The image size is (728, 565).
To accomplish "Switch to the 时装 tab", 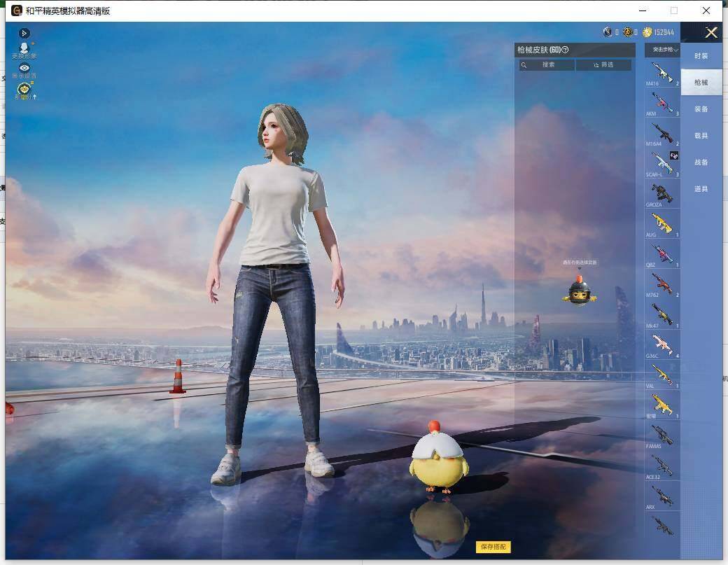I will click(701, 56).
